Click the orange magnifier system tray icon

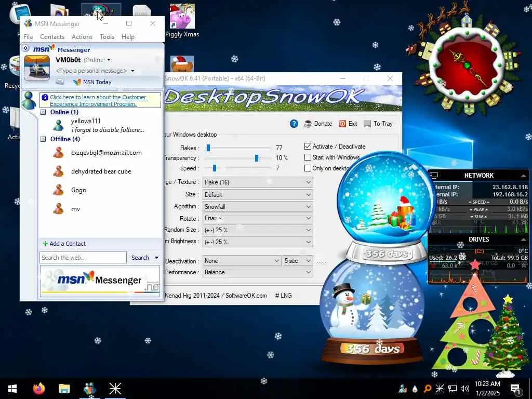pyautogui.click(x=427, y=389)
